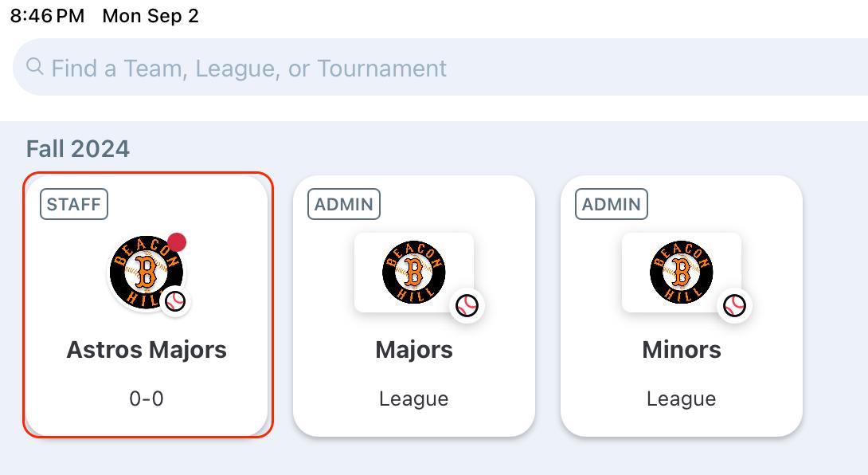Click the ADMIN badge on Minors card

pyautogui.click(x=612, y=204)
